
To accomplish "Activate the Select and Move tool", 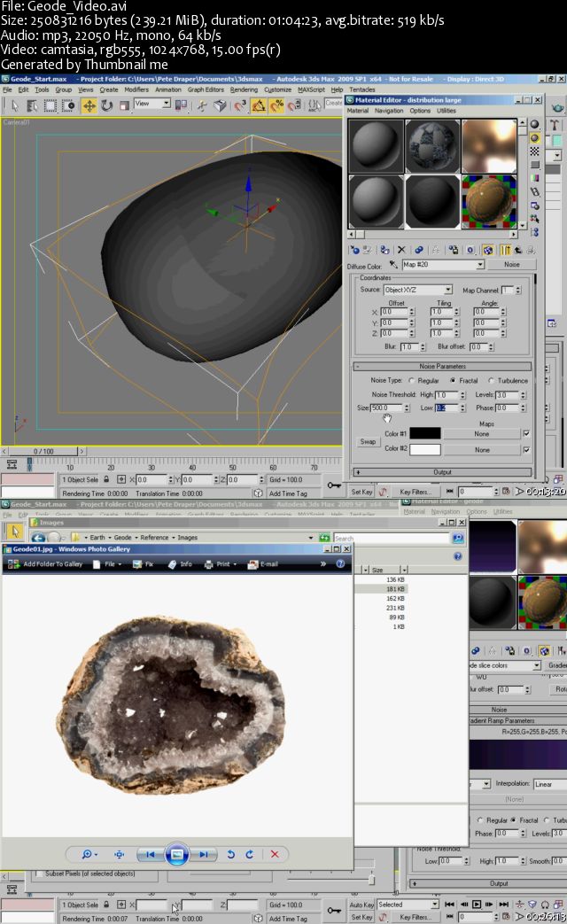I will pyautogui.click(x=89, y=105).
